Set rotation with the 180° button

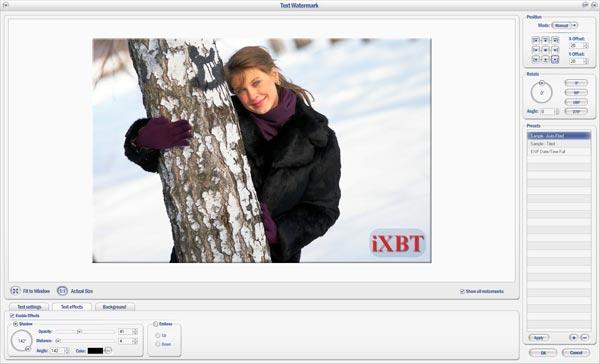576,102
